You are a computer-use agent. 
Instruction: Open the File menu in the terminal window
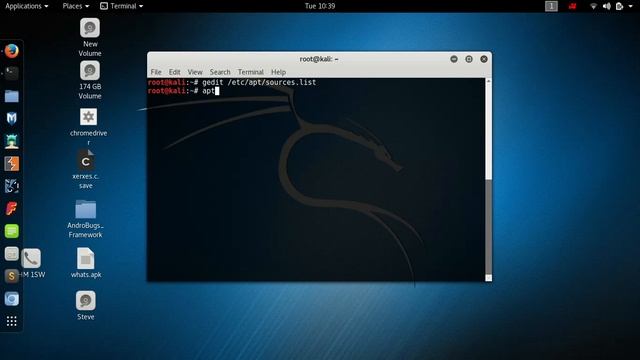tap(156, 72)
